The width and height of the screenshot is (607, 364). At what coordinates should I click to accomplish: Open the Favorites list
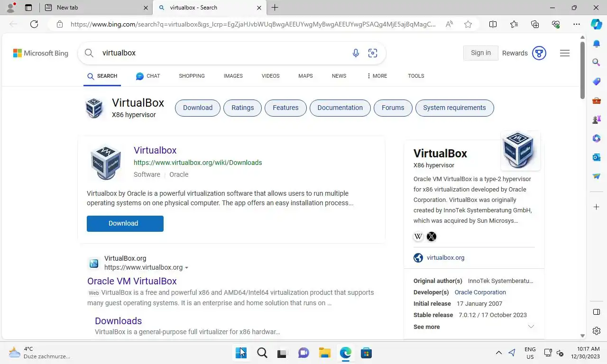(514, 24)
